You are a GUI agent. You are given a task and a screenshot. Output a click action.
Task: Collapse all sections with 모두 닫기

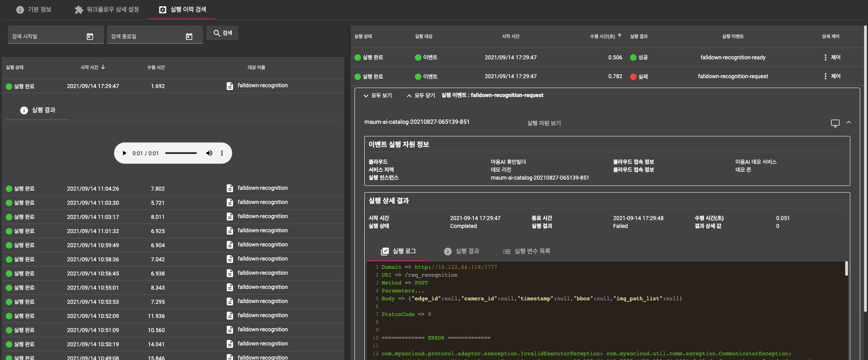421,96
